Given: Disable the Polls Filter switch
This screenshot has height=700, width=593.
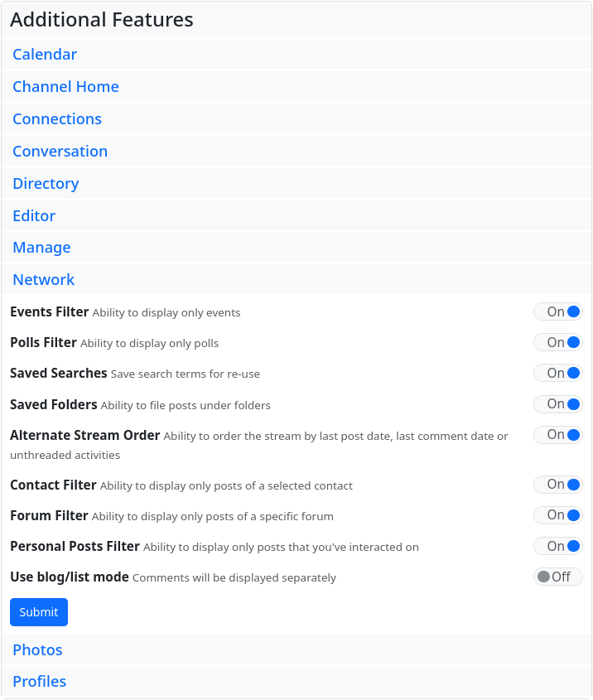Looking at the screenshot, I should click(557, 343).
